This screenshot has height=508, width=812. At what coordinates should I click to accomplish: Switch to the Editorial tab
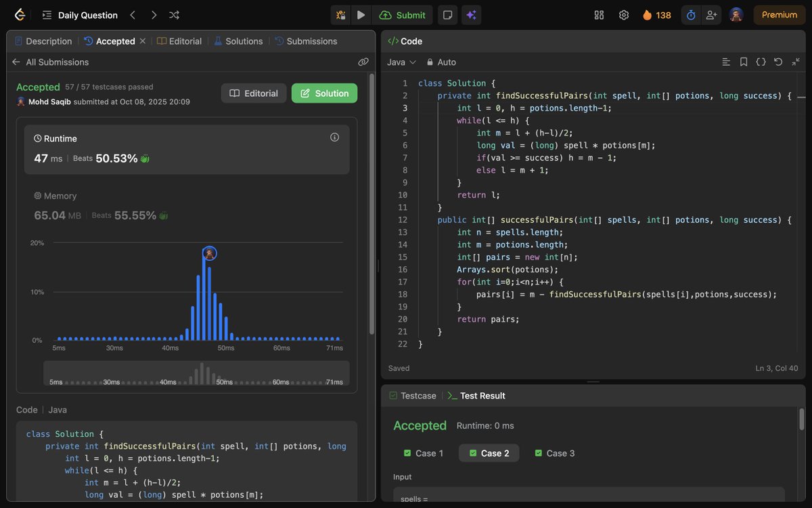coord(179,41)
